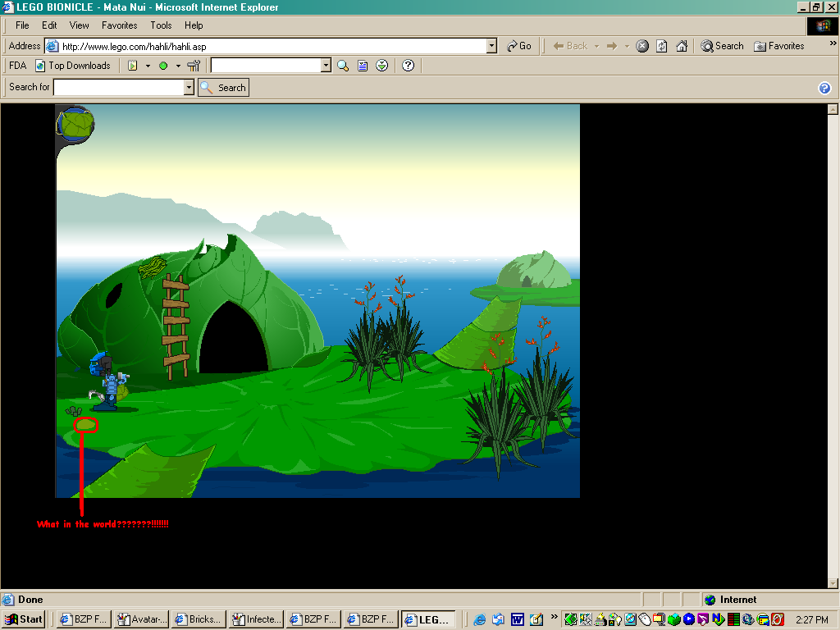Click the magnifier icon in FDA toolbar
The width and height of the screenshot is (840, 630).
click(343, 66)
